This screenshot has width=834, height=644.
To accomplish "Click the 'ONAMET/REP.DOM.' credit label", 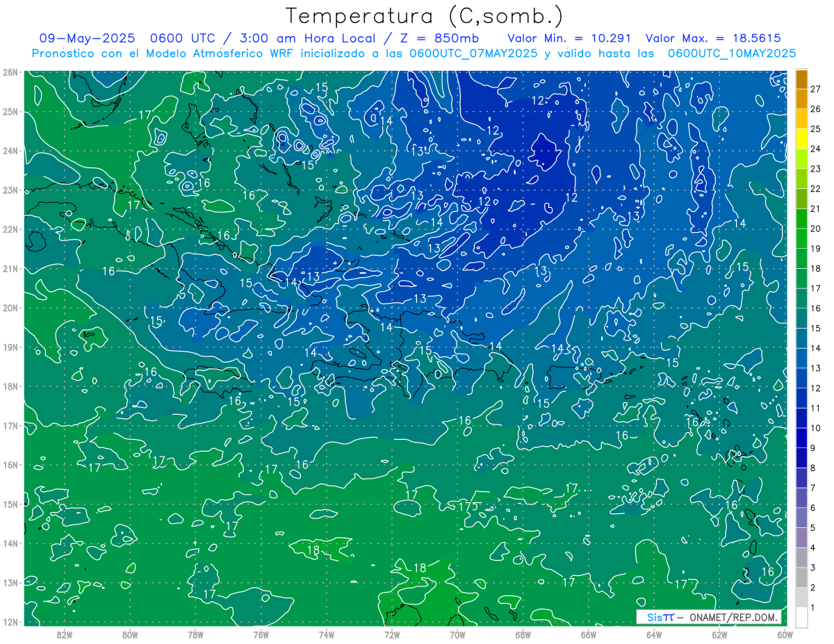I will (733, 617).
